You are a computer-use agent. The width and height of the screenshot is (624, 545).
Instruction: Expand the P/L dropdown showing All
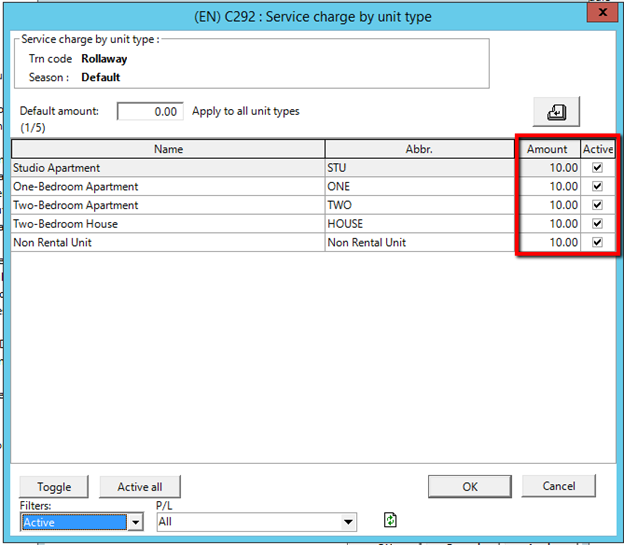348,522
